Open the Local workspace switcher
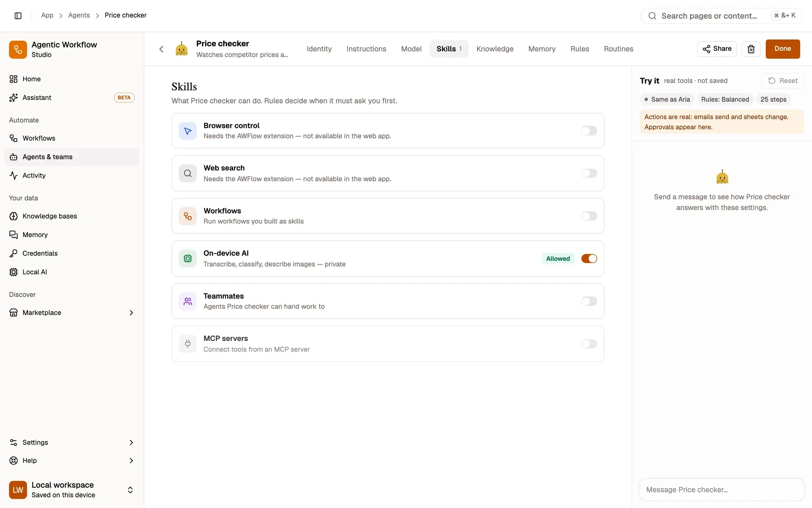The height and width of the screenshot is (508, 812). (72, 490)
